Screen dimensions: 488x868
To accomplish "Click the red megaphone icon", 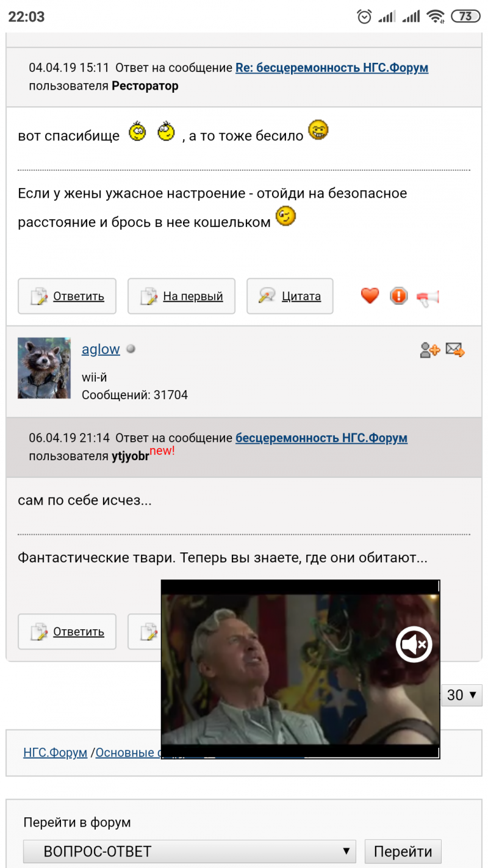I will (428, 297).
